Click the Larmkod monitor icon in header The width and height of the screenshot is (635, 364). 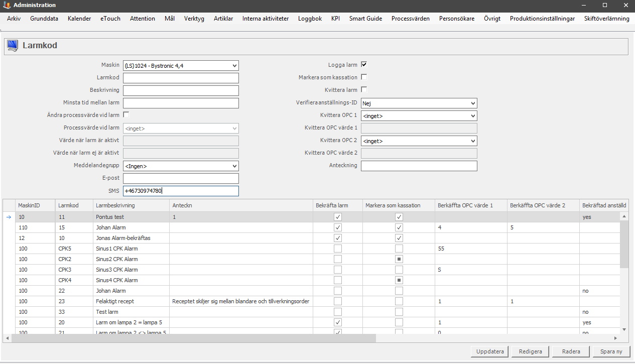[x=13, y=46]
